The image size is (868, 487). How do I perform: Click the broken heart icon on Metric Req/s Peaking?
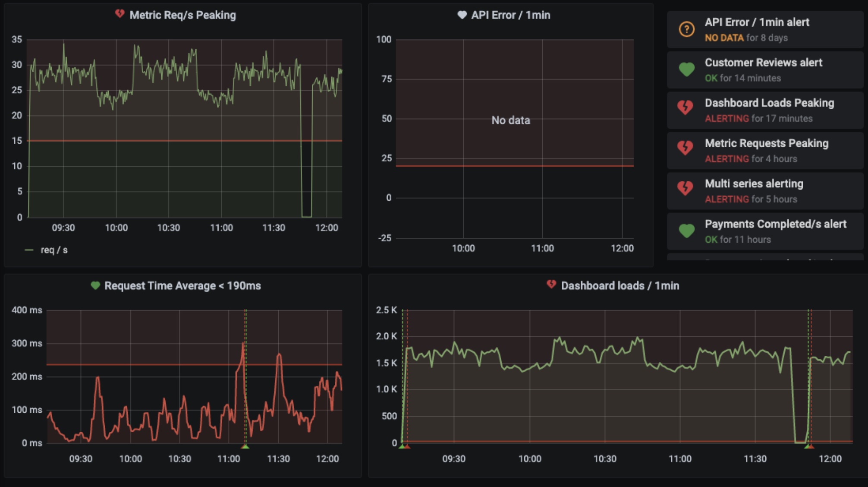[x=120, y=14]
